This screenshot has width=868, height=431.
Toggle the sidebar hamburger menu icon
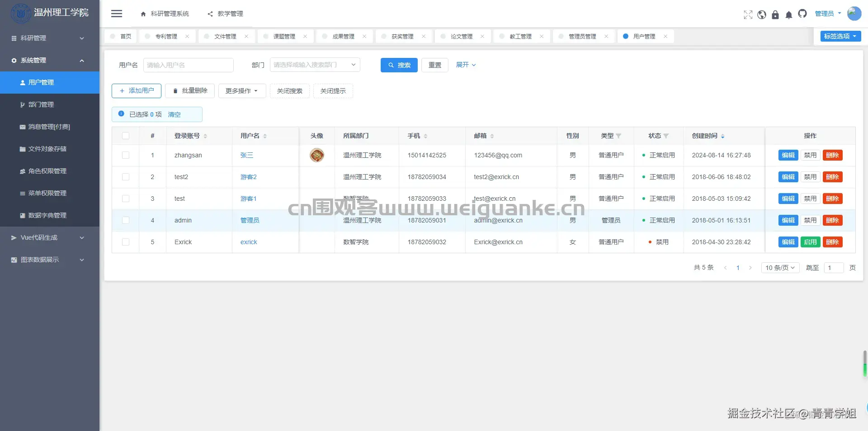pos(117,14)
